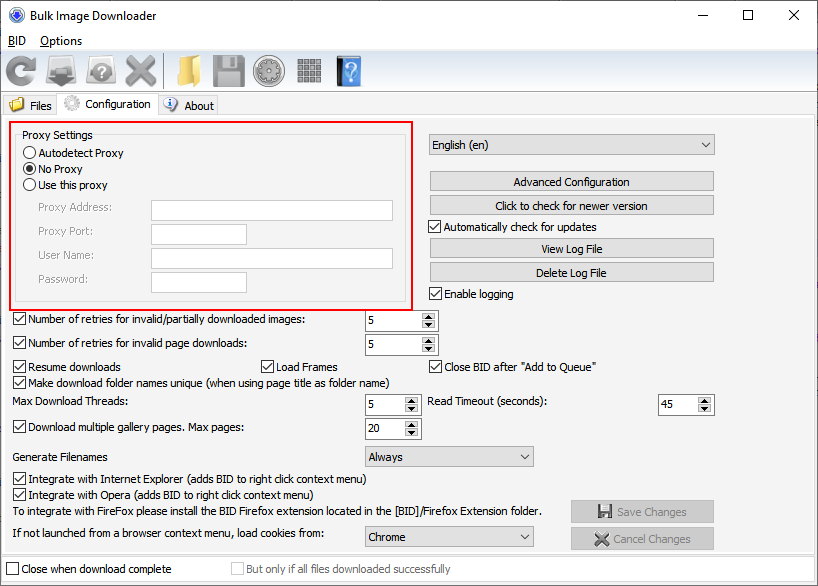Click the Proxy Port input field

199,234
